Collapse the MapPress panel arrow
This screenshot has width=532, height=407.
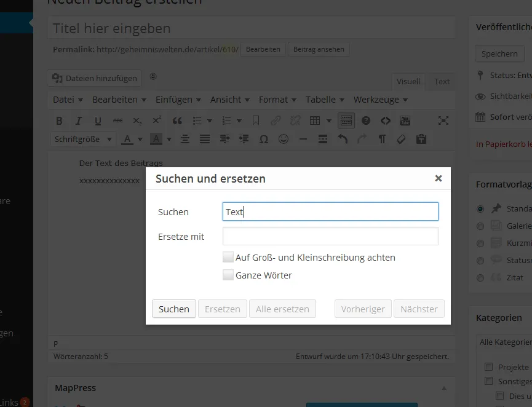click(x=444, y=388)
